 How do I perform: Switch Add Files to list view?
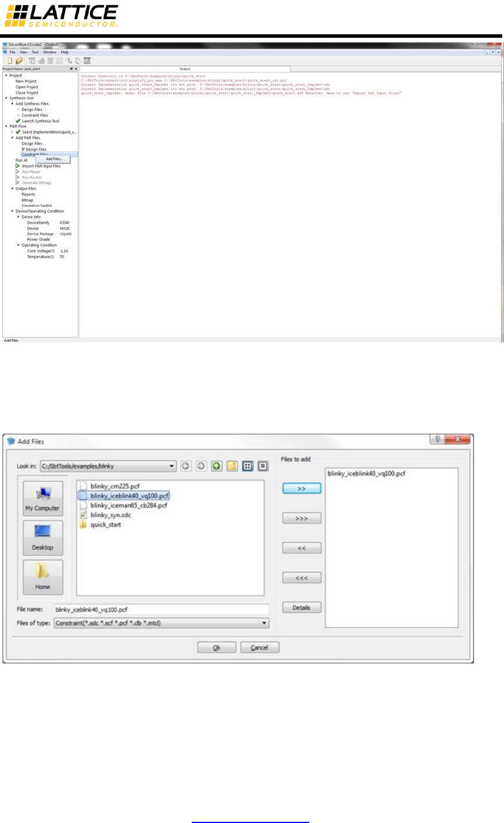(x=246, y=466)
